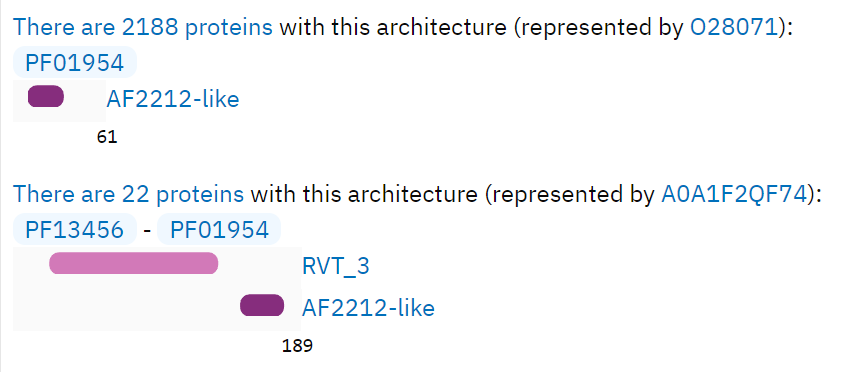Click the dash between PF13456 and PF01954
This screenshot has width=841, height=372.
147,230
